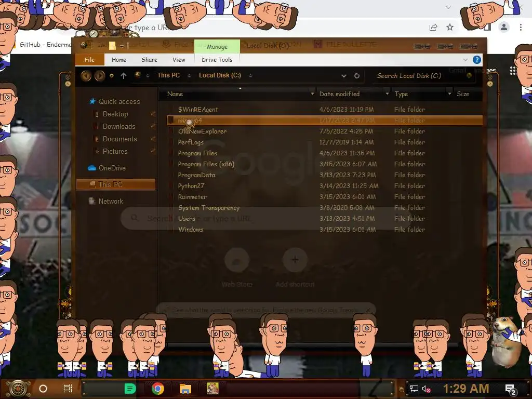This screenshot has height=399, width=532.
Task: Go up one folder level arrow
Action: 124,76
